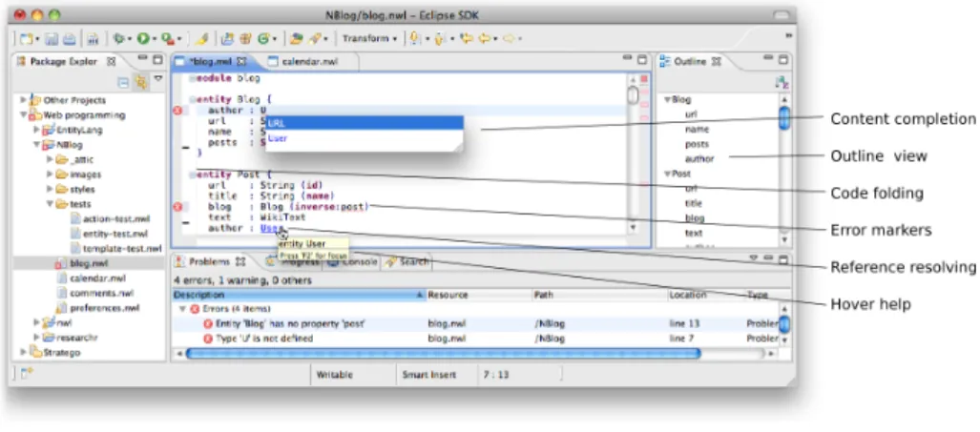Screen dimensions: 980x432
Task: Click error marker beside author line
Action: click(177, 111)
